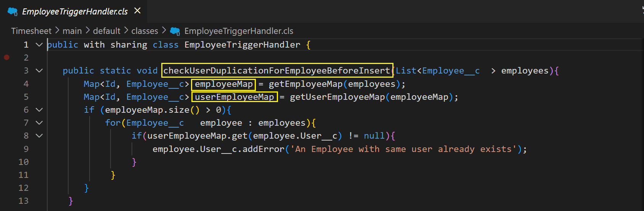Viewport: 644px width, 211px height.
Task: Click employeeMap.size() on line 6
Action: (x=152, y=110)
